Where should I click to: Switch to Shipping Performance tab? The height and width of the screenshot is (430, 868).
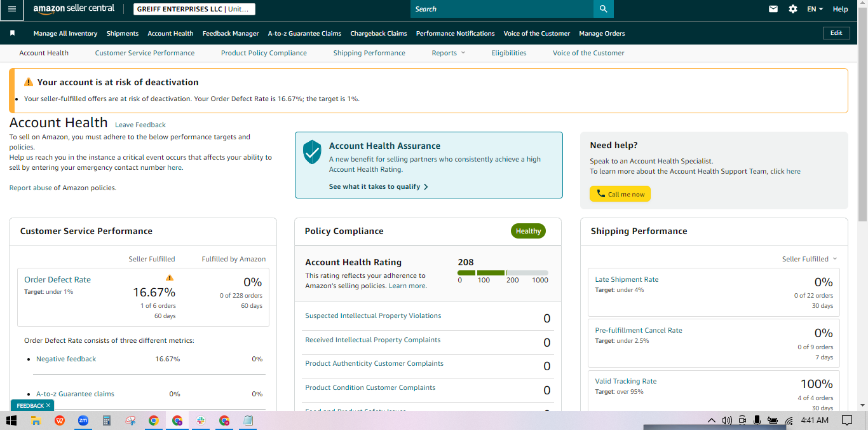tap(369, 53)
